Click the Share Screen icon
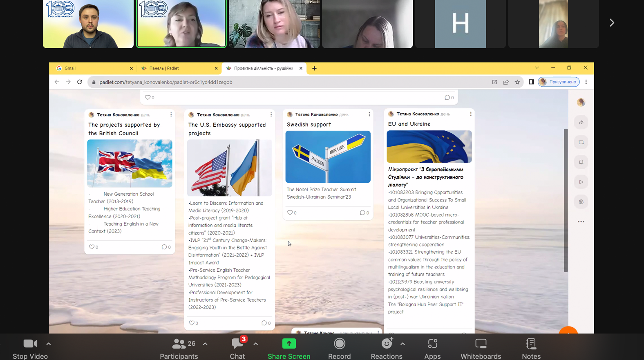This screenshot has height=360, width=644. [x=289, y=344]
